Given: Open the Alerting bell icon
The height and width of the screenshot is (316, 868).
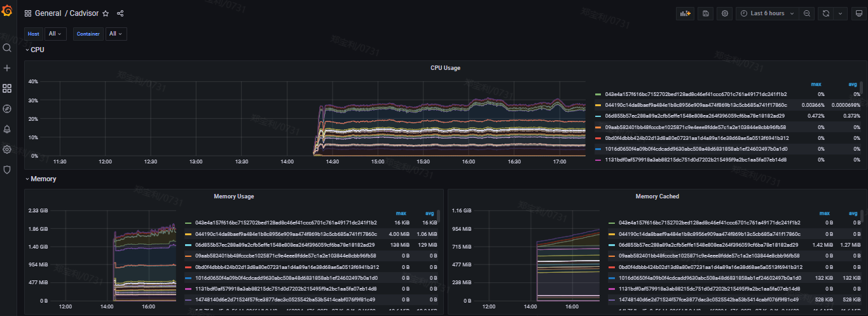Looking at the screenshot, I should (x=7, y=129).
